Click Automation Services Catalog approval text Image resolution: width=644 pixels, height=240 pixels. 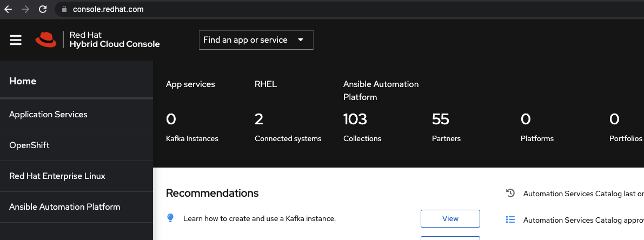(x=583, y=221)
